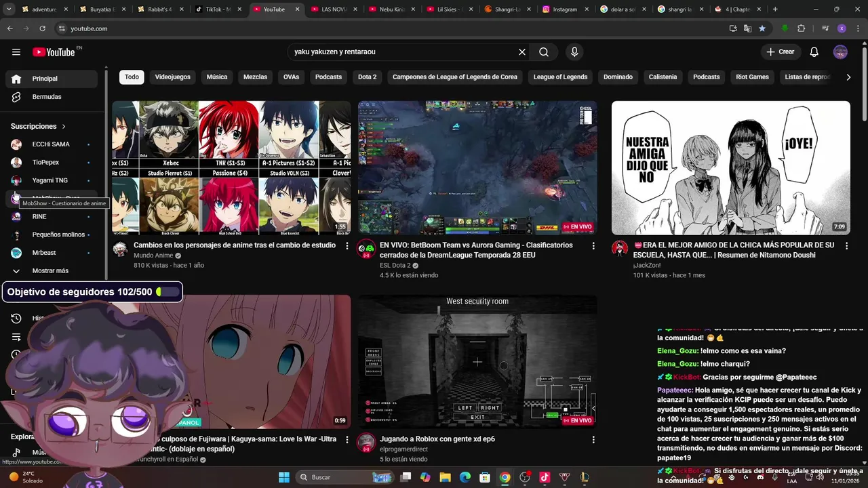
Task: Go back with the browser back arrow
Action: click(9, 28)
